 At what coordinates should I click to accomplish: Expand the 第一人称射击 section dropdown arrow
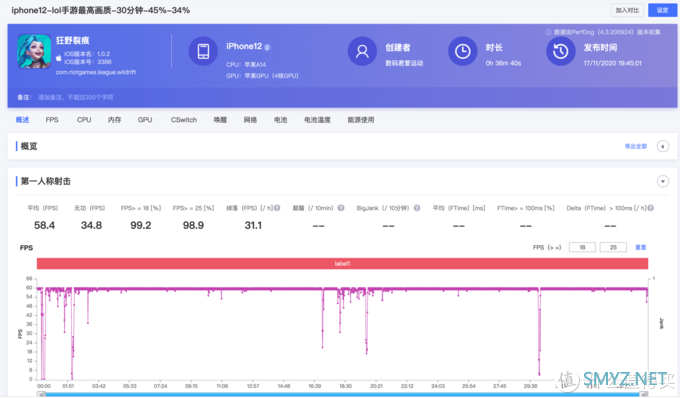coord(663,181)
